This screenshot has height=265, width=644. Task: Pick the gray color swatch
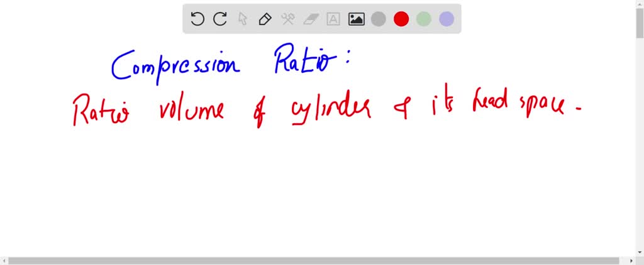[379, 19]
